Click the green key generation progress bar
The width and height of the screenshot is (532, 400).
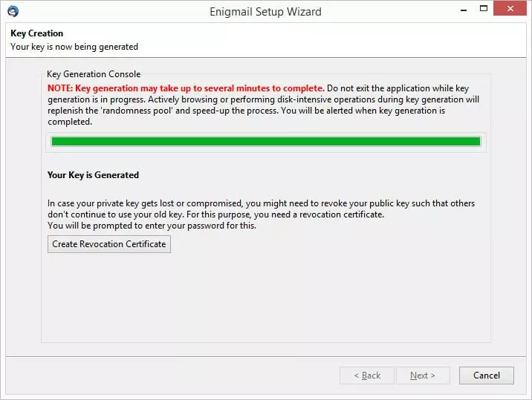tap(265, 141)
